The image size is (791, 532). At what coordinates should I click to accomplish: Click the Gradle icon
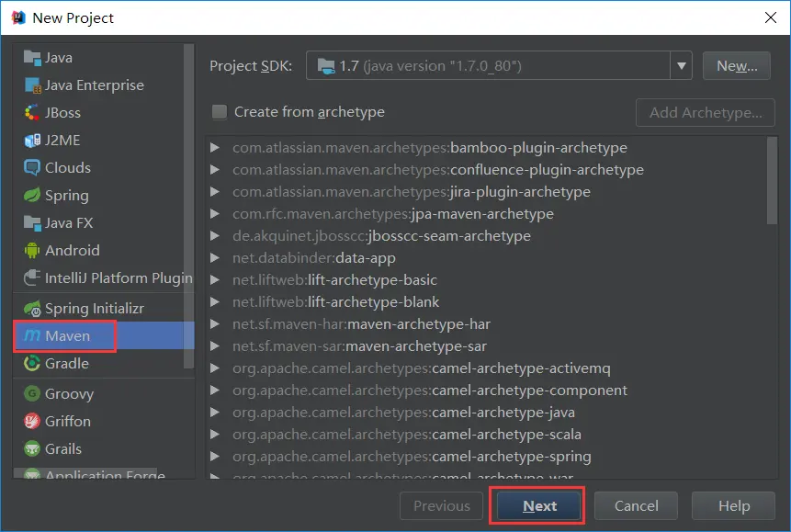pyautogui.click(x=32, y=364)
